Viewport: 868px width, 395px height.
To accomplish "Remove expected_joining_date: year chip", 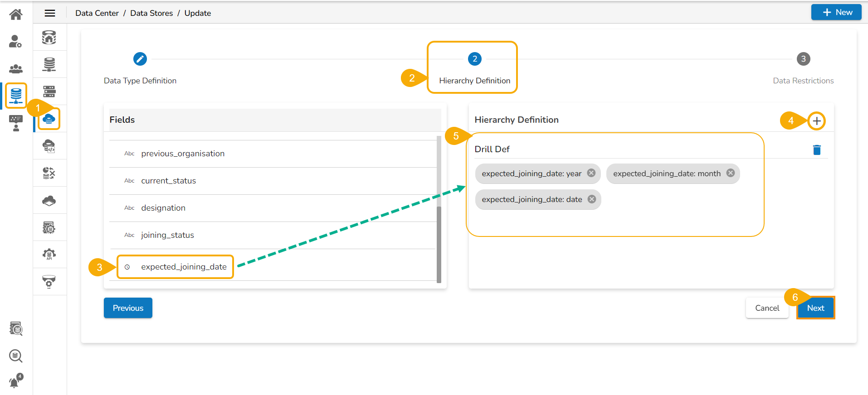I will tap(591, 173).
